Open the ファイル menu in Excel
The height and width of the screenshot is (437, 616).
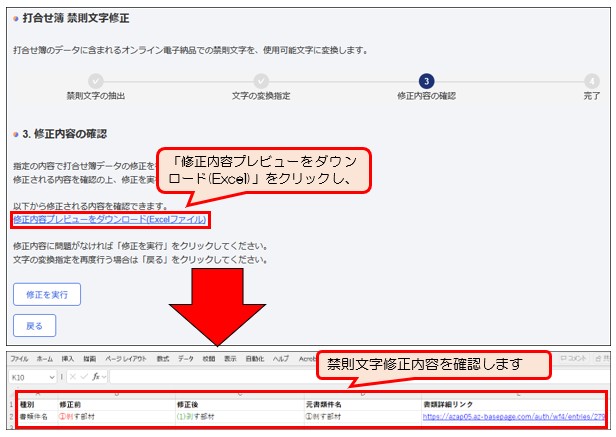(x=19, y=359)
